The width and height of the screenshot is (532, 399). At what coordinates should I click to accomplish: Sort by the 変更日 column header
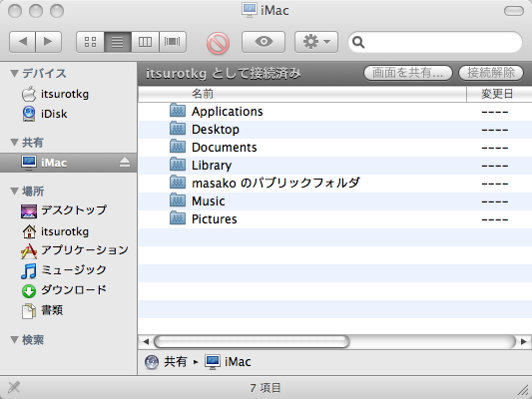[x=499, y=94]
